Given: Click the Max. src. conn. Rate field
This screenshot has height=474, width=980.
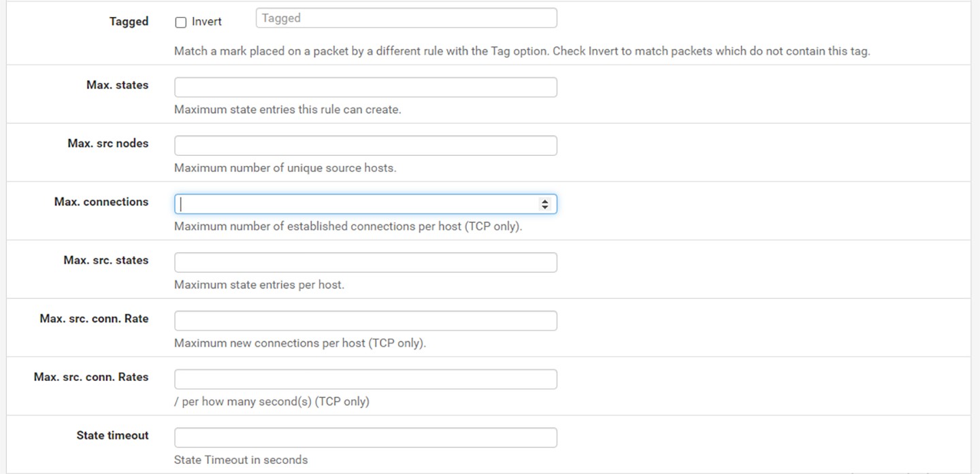Looking at the screenshot, I should click(365, 321).
